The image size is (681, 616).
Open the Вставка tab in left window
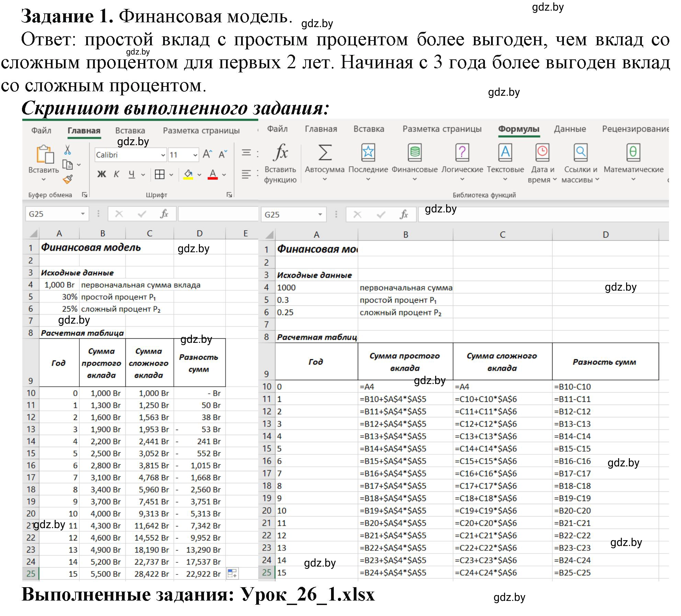[x=130, y=130]
